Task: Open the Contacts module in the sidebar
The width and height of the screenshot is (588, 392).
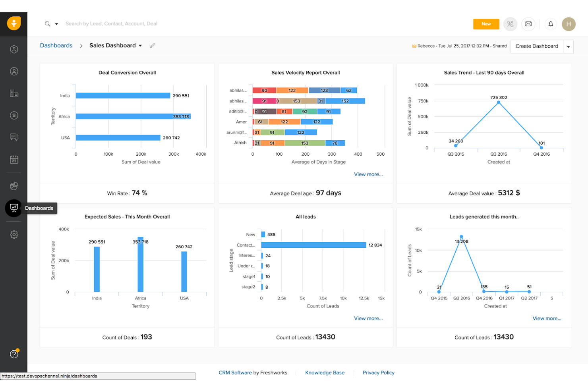Action: click(x=14, y=71)
